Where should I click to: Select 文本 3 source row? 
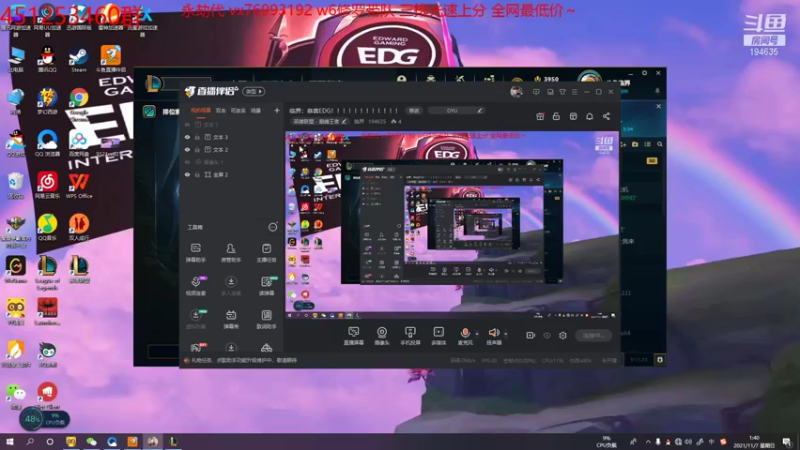232,137
